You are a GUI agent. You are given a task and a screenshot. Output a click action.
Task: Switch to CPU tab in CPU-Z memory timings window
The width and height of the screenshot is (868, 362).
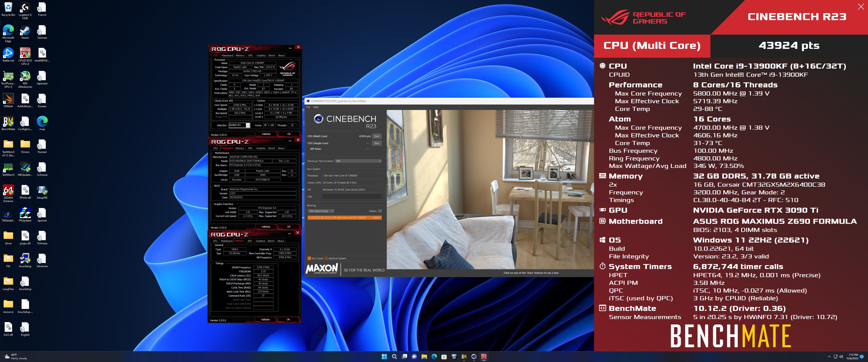(x=215, y=241)
